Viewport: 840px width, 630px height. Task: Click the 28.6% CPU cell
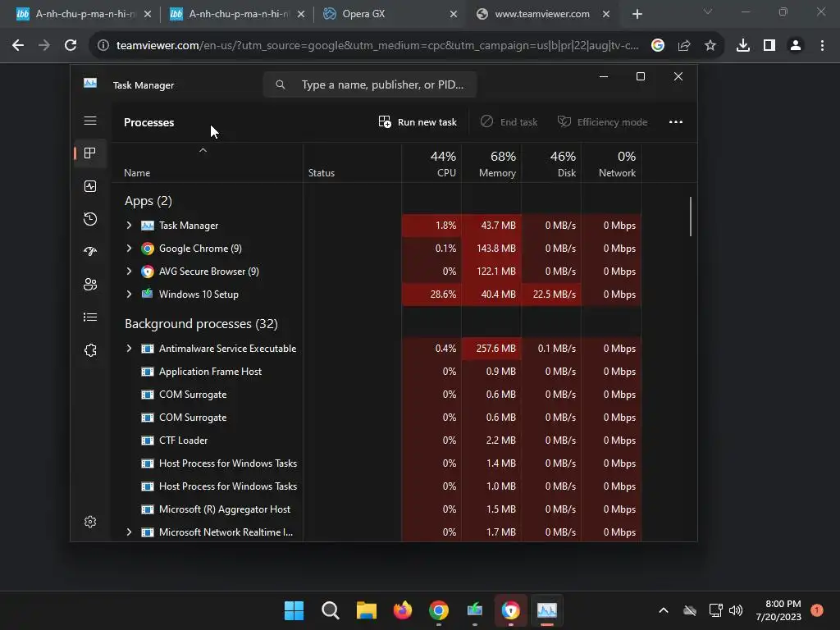(431, 294)
